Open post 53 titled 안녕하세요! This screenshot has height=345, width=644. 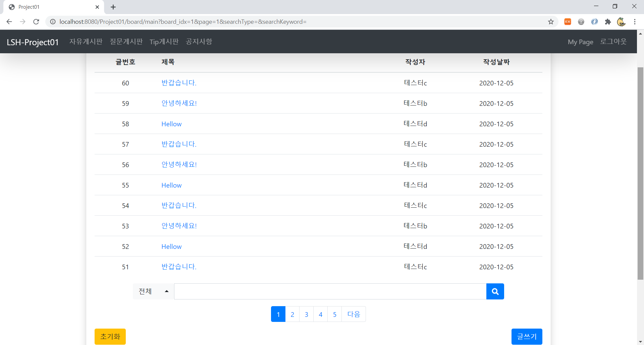(x=179, y=226)
